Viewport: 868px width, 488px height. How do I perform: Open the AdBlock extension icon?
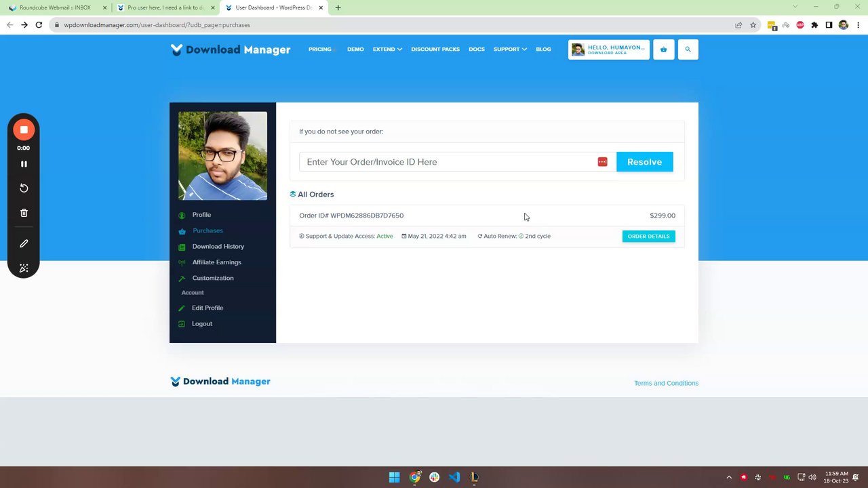coord(800,25)
